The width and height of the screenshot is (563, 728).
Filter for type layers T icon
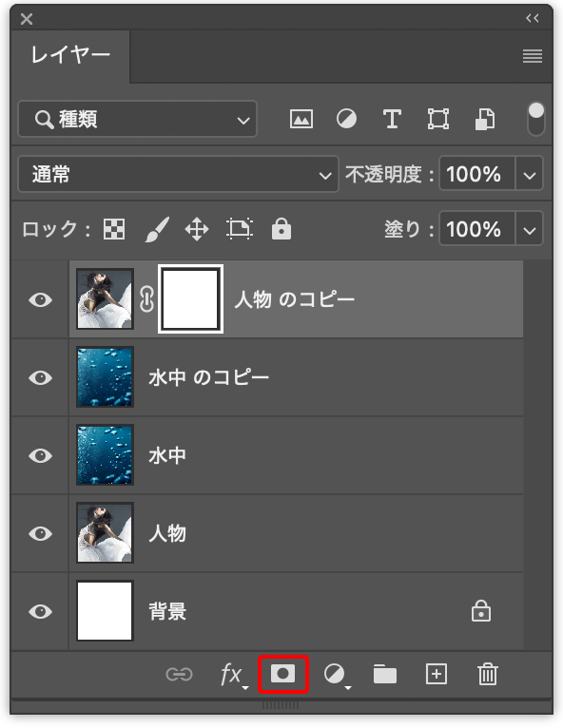point(392,120)
